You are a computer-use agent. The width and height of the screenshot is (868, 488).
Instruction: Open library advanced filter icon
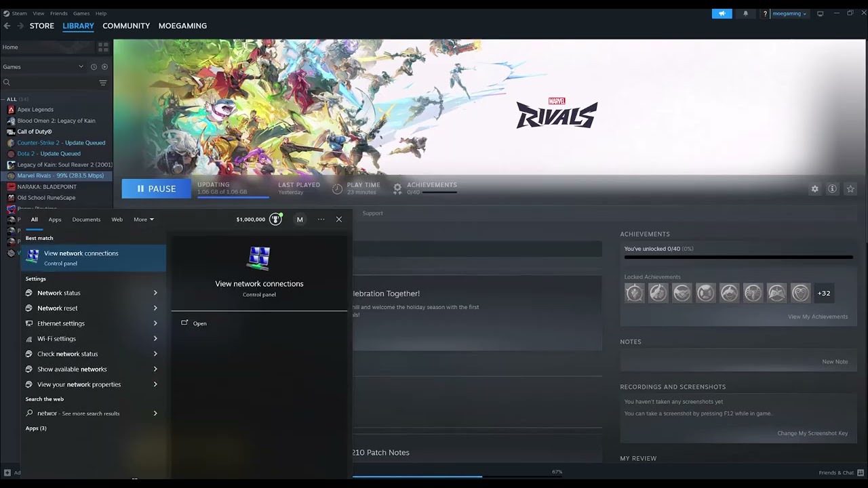click(x=103, y=83)
